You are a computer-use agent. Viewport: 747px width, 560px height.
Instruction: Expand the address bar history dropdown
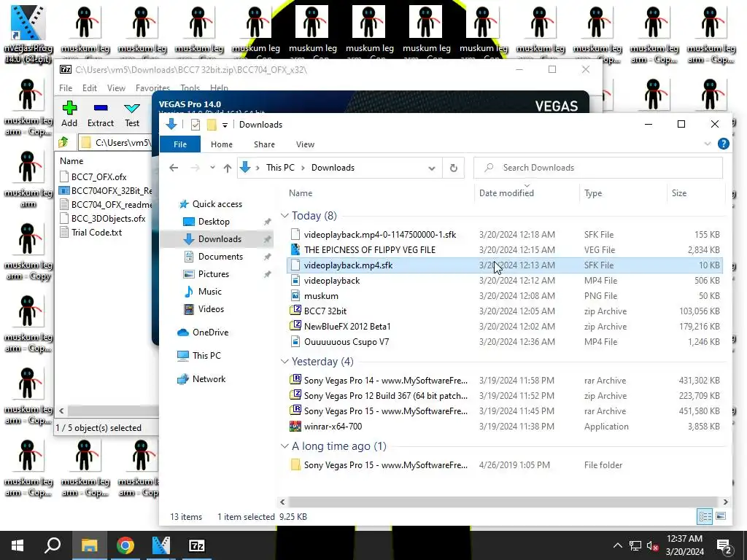pyautogui.click(x=432, y=168)
